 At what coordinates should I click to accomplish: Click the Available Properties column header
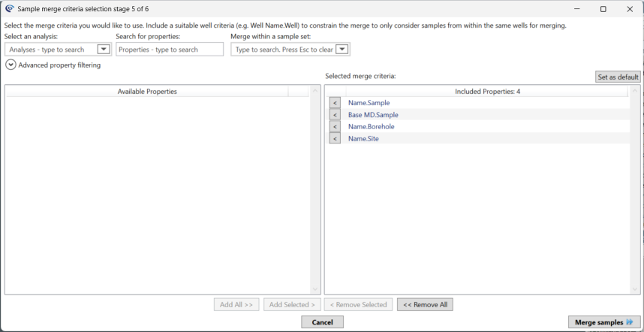click(147, 91)
